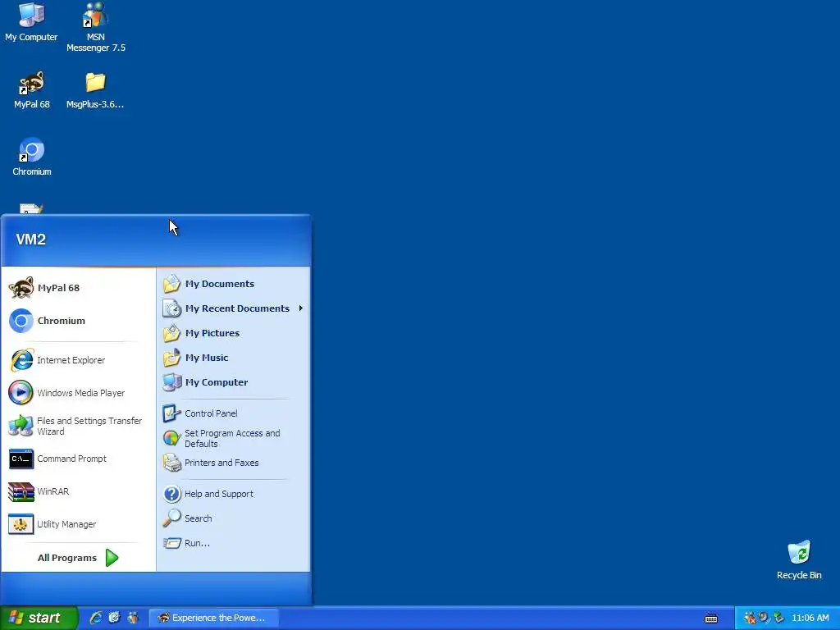The height and width of the screenshot is (630, 840).
Task: Select MSN Messenger 7.5 desktop shortcut
Action: (x=96, y=28)
